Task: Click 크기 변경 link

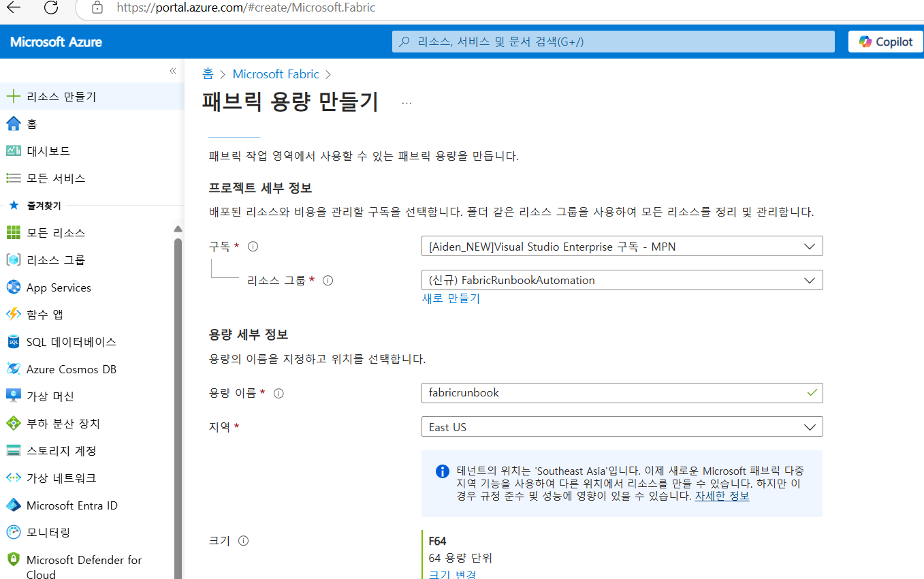Action: pos(453,574)
